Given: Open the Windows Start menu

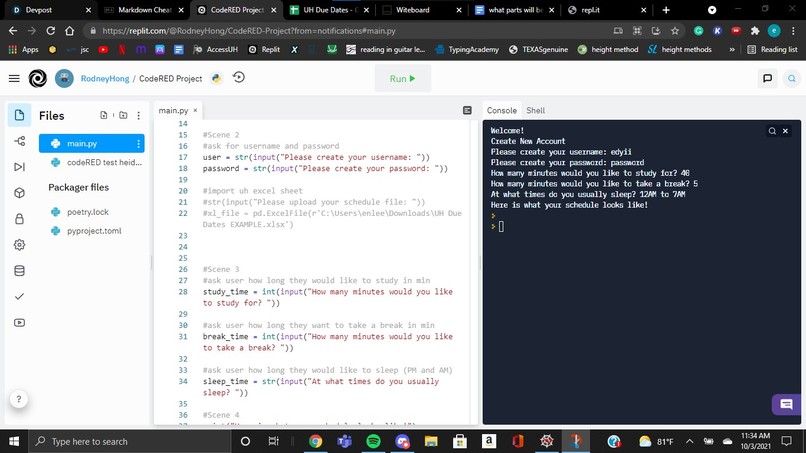Looking at the screenshot, I should coord(14,441).
